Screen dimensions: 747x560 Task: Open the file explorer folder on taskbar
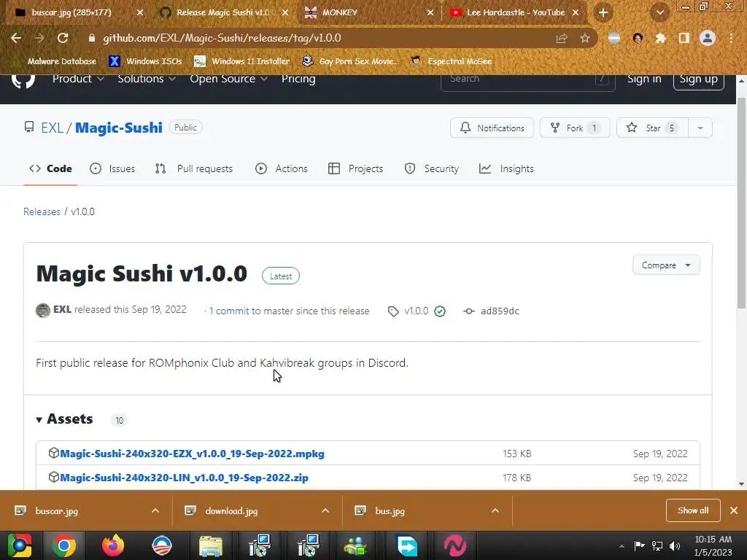pyautogui.click(x=211, y=545)
